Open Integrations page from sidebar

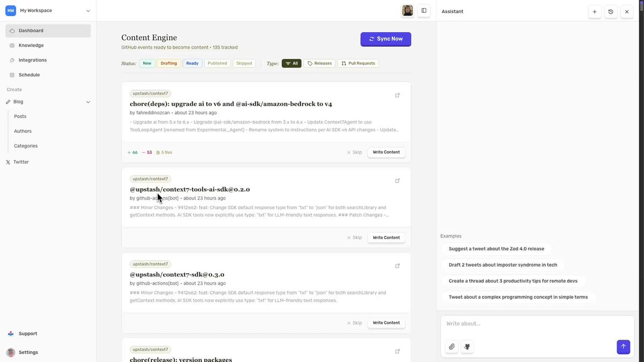48,60
